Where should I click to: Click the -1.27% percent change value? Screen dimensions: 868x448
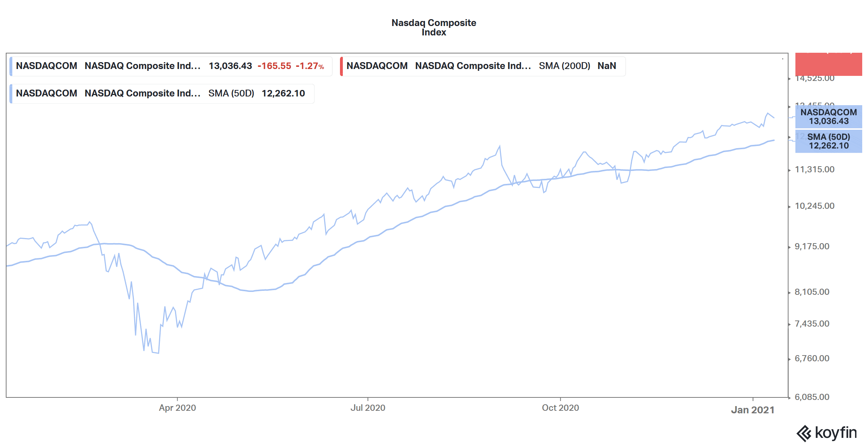(310, 66)
